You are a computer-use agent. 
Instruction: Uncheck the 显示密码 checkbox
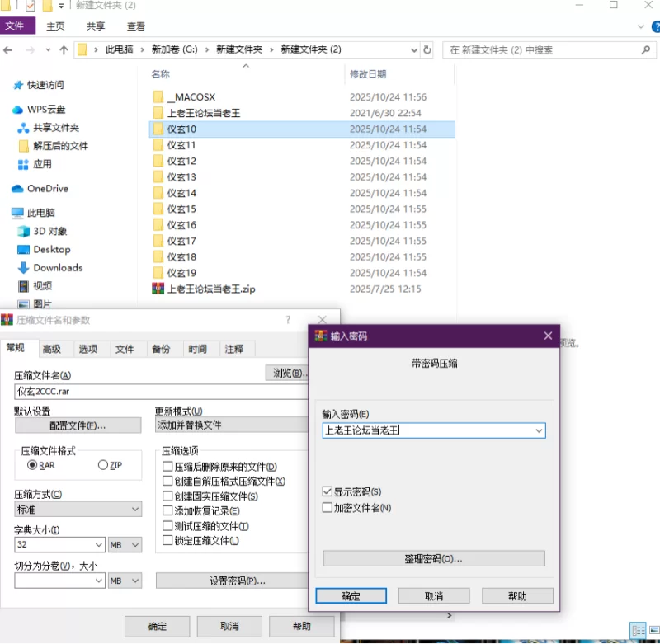pos(327,491)
